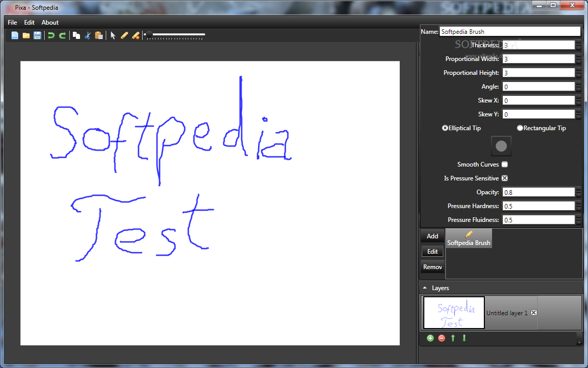Click the Edit brush button

(433, 252)
